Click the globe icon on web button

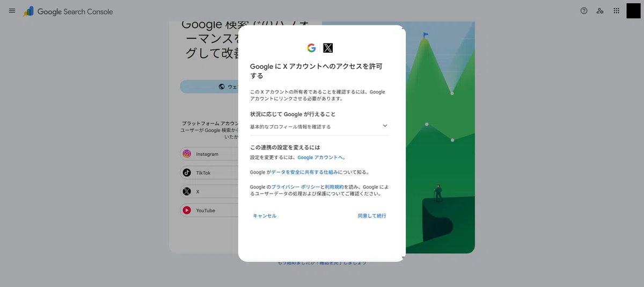point(222,87)
